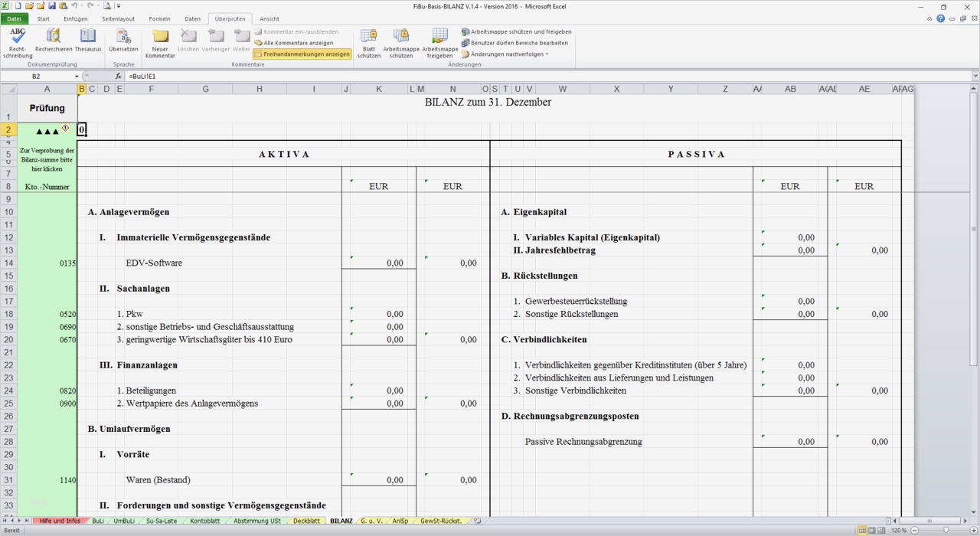
Task: Click the undo arrow in quick access toolbar
Action: click(74, 6)
